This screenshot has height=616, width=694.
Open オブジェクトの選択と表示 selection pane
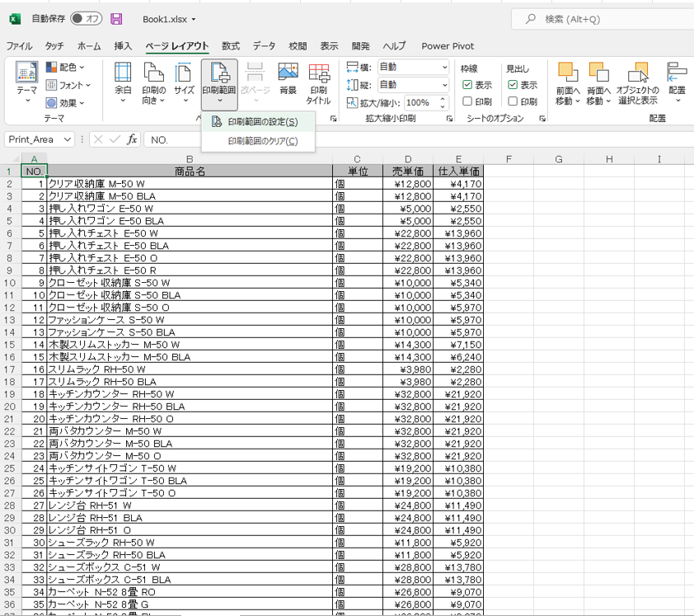click(637, 83)
